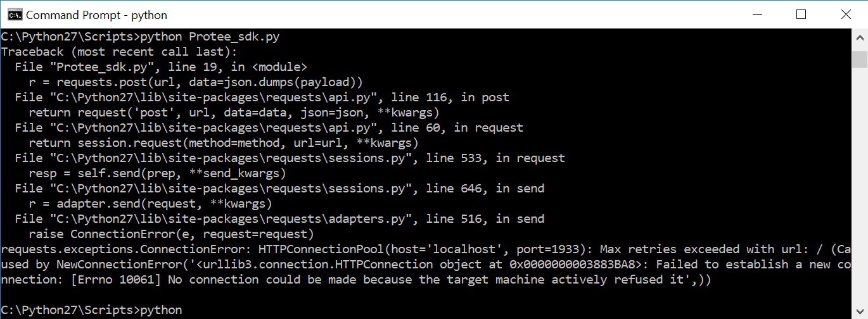Open the Command Prompt system menu icon
Image resolution: width=868 pixels, height=319 pixels.
12,14
